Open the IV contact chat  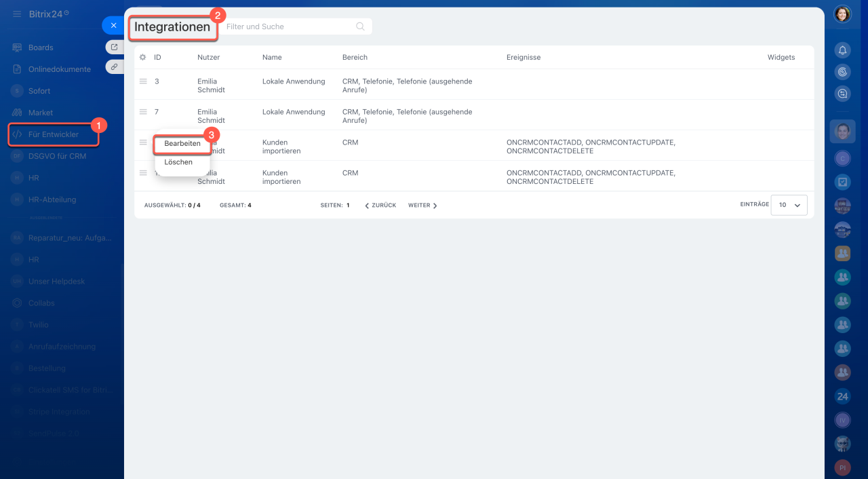pyautogui.click(x=842, y=421)
